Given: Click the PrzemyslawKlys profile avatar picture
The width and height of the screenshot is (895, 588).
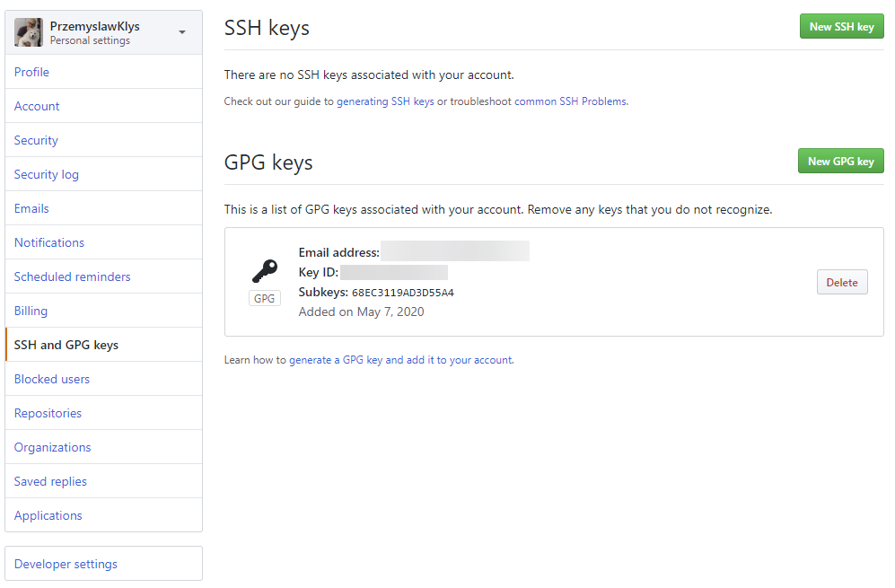Looking at the screenshot, I should [x=28, y=31].
